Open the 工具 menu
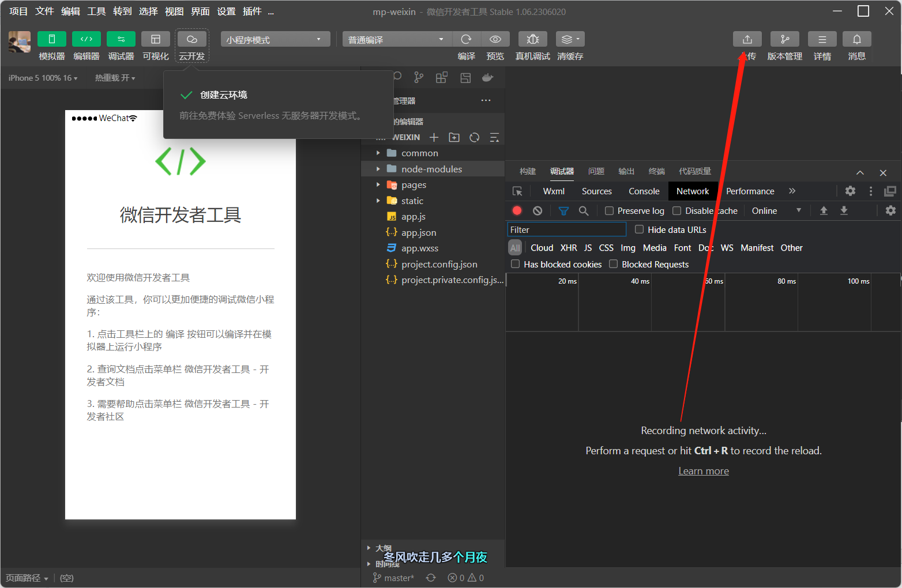Viewport: 902px width, 588px height. click(x=96, y=12)
